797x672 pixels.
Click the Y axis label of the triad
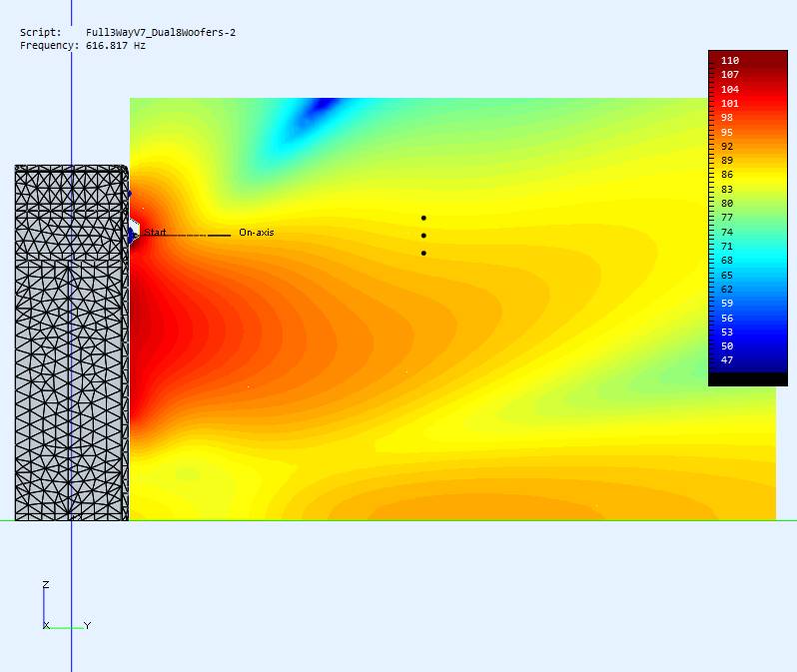pos(87,625)
